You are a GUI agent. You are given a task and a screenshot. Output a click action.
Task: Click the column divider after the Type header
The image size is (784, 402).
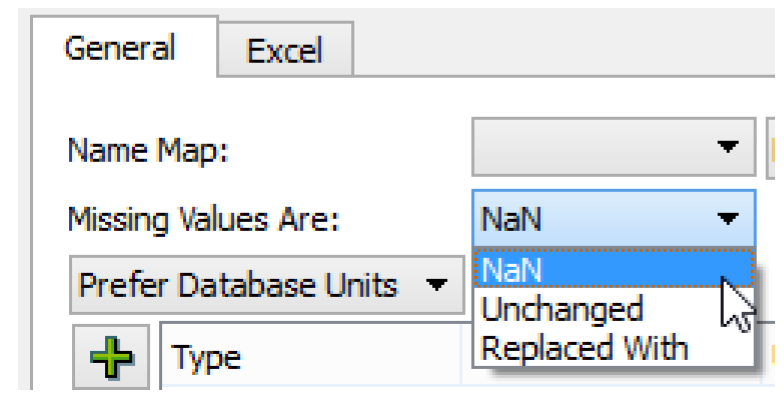[x=460, y=356]
